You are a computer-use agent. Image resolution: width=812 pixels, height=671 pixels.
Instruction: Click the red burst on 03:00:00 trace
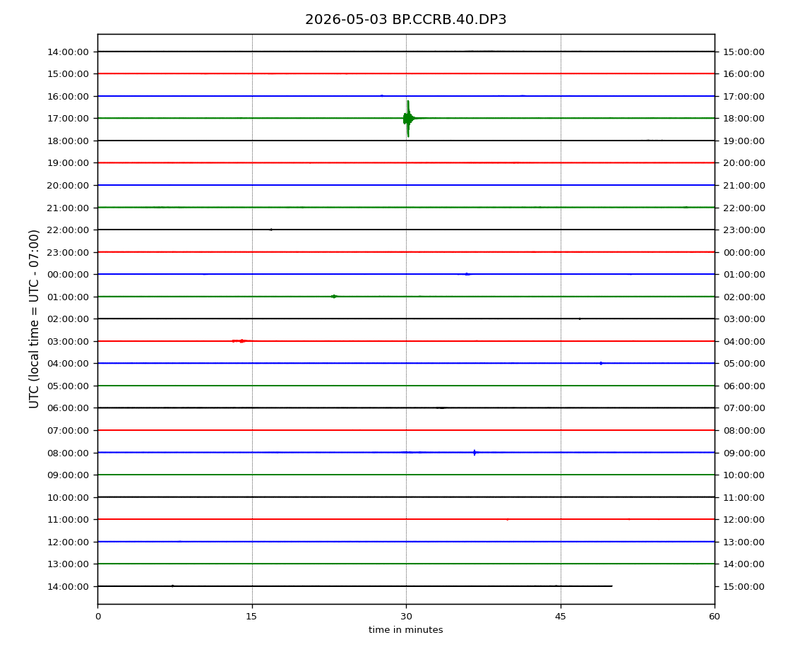click(x=241, y=341)
